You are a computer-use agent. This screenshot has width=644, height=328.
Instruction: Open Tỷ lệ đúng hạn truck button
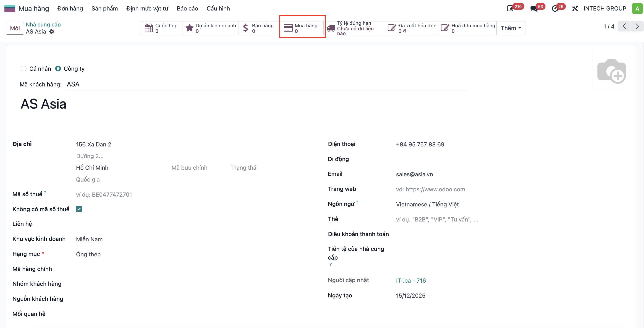354,28
